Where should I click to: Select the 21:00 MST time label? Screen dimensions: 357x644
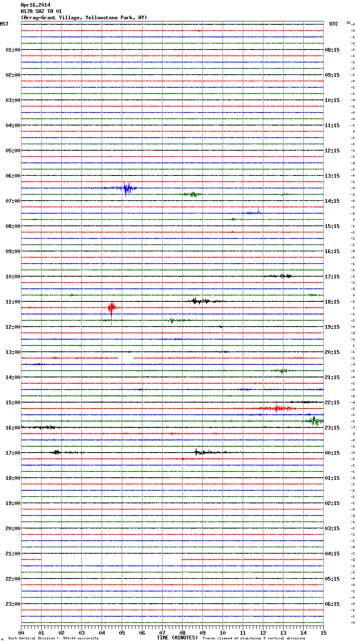click(x=13, y=554)
